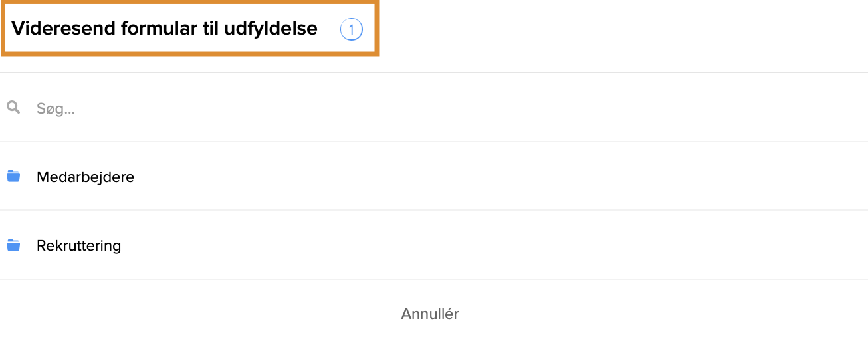Select the Rekruttering label text

(x=78, y=246)
